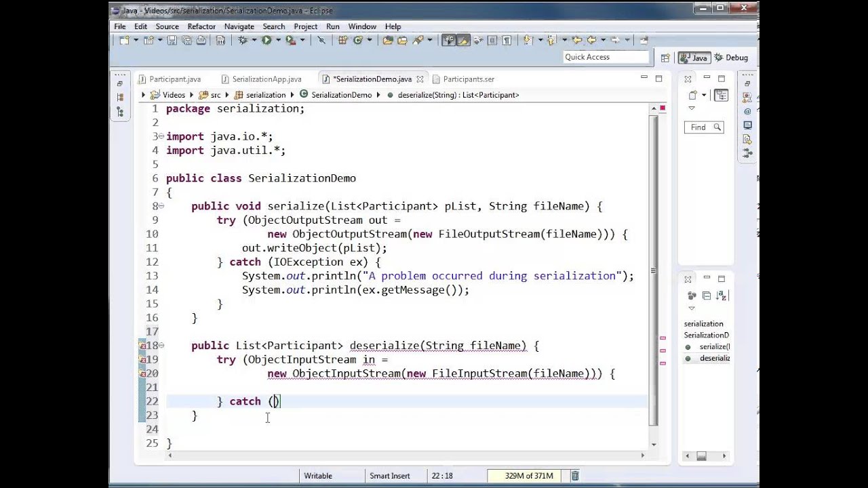This screenshot has width=868, height=488.
Task: Click the Save toolbar icon
Action: [172, 41]
